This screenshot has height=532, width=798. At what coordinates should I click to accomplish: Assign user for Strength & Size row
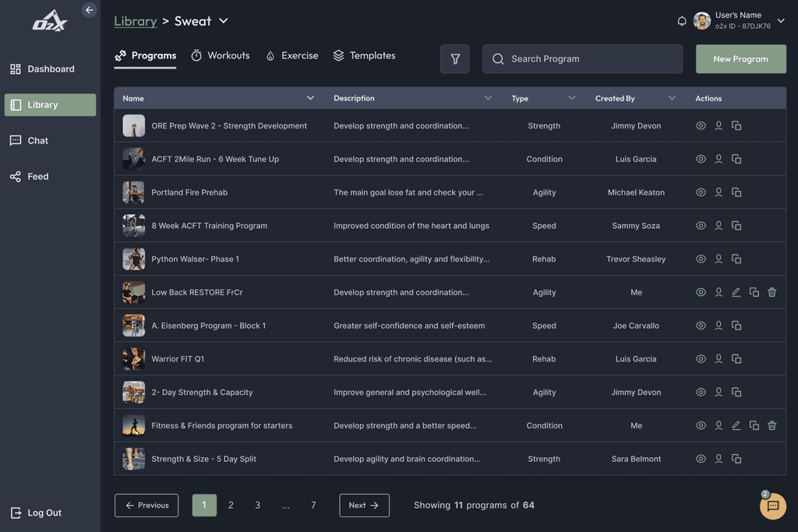coord(719,459)
